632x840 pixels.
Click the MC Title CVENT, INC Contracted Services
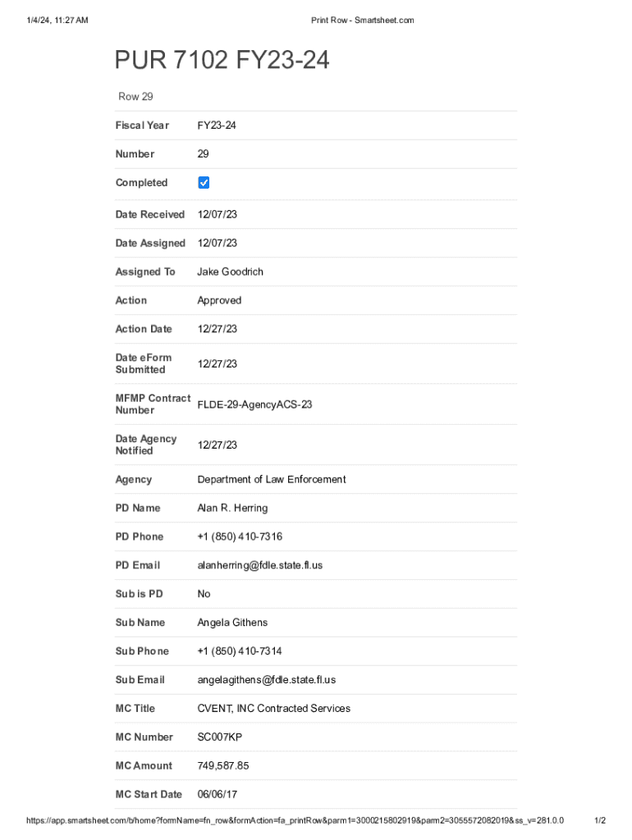click(273, 709)
